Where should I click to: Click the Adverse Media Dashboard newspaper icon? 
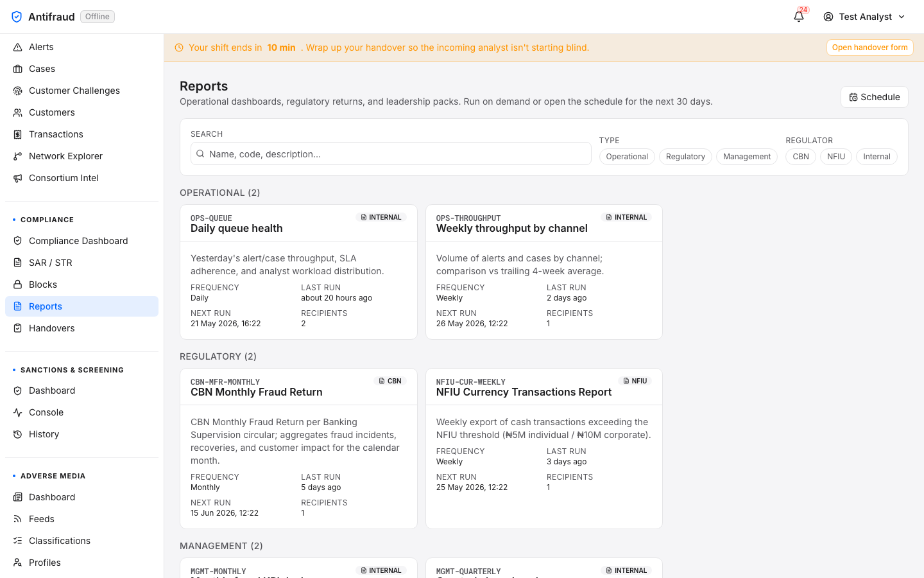(x=18, y=497)
